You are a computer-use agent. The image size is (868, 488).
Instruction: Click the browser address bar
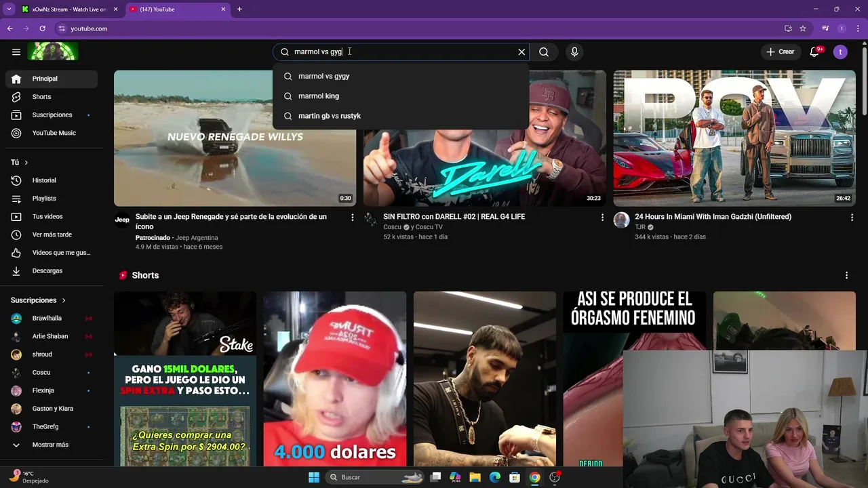pyautogui.click(x=420, y=28)
